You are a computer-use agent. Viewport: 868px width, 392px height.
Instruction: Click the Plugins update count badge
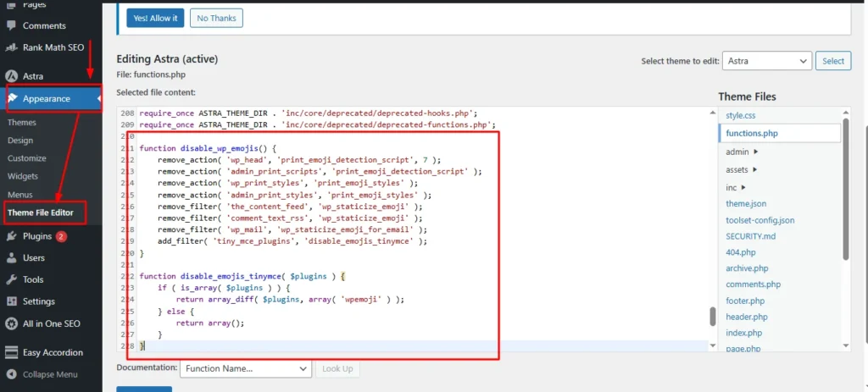pos(61,236)
